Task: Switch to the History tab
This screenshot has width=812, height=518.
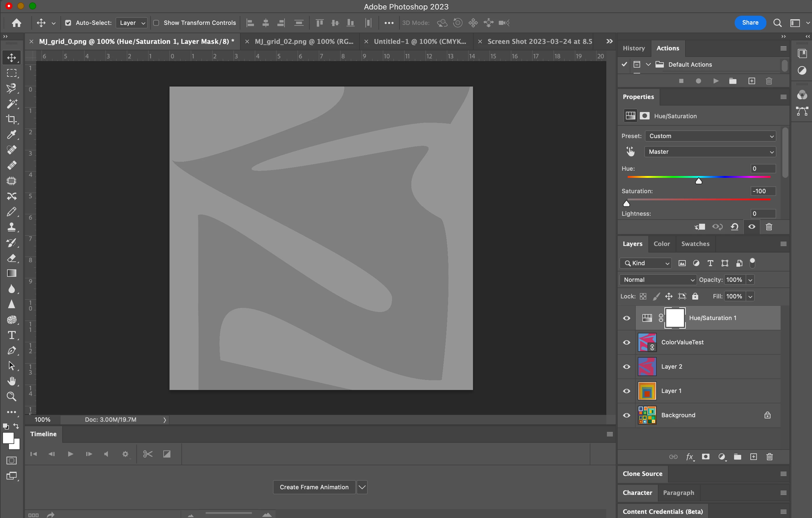Action: (634, 48)
